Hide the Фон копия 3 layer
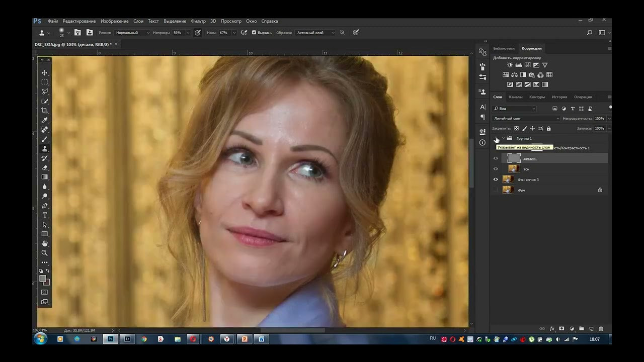The image size is (644, 362). [496, 179]
